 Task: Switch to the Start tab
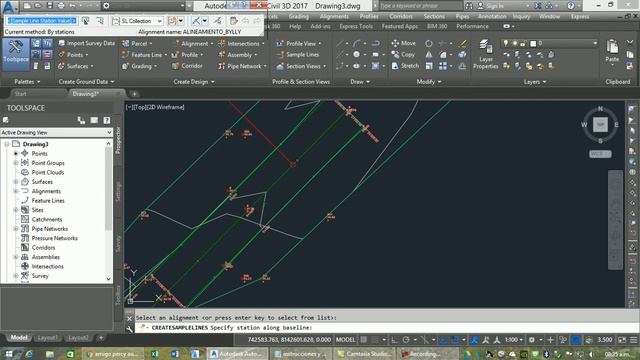point(20,94)
